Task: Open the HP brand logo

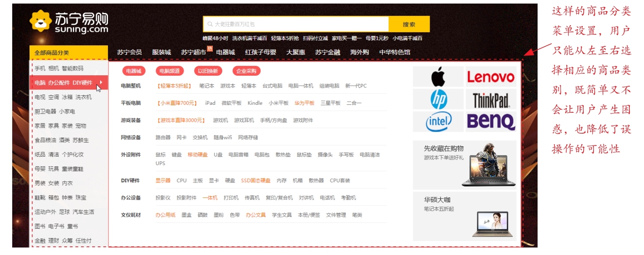Action: (x=438, y=99)
